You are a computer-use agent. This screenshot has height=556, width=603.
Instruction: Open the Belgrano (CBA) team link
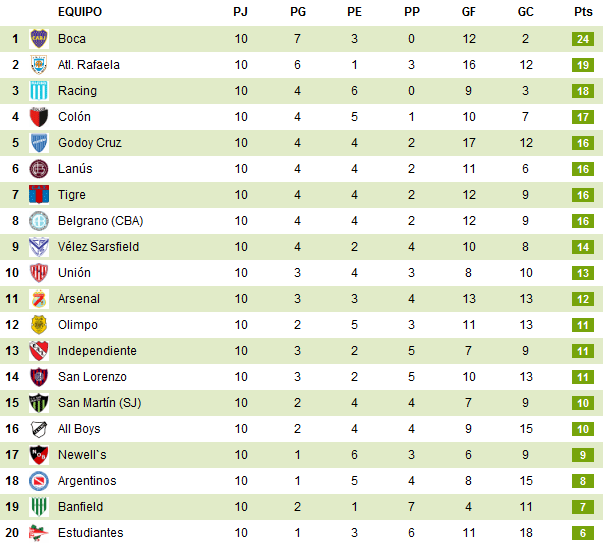pyautogui.click(x=100, y=221)
